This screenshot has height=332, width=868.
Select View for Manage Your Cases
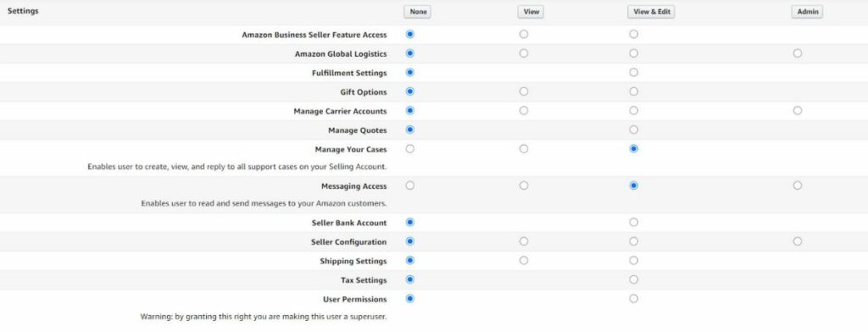pos(524,149)
